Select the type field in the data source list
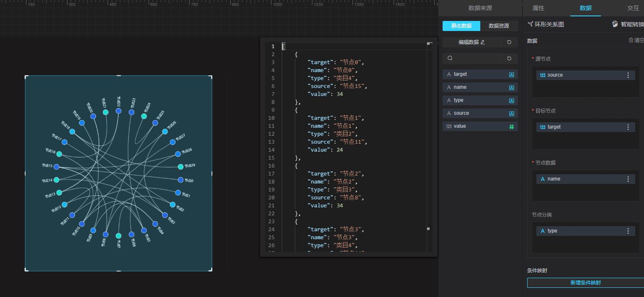Viewport: 644px width, 297px height. [x=480, y=101]
